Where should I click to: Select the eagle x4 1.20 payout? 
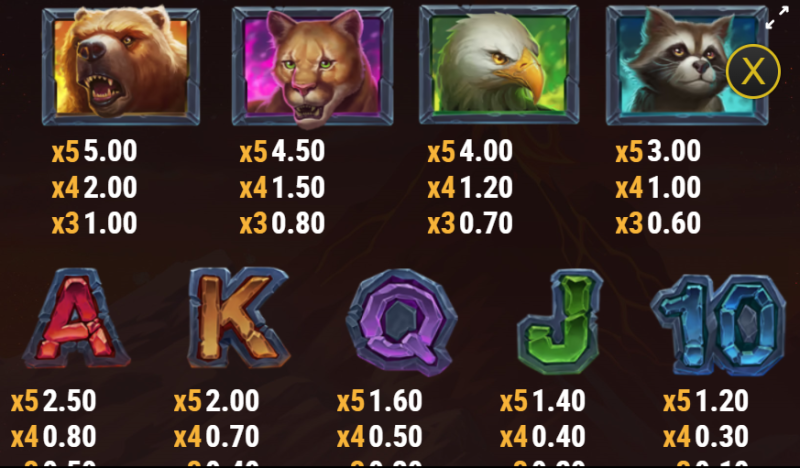pyautogui.click(x=470, y=187)
